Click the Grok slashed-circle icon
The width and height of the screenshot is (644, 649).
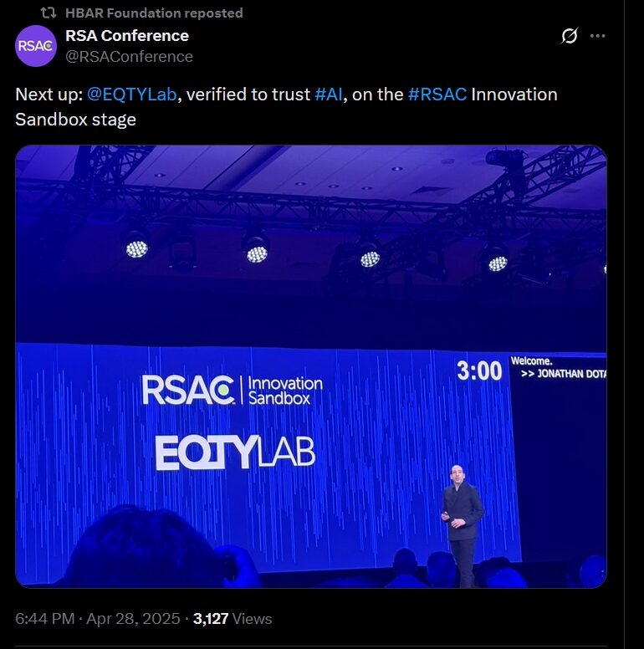coord(570,36)
